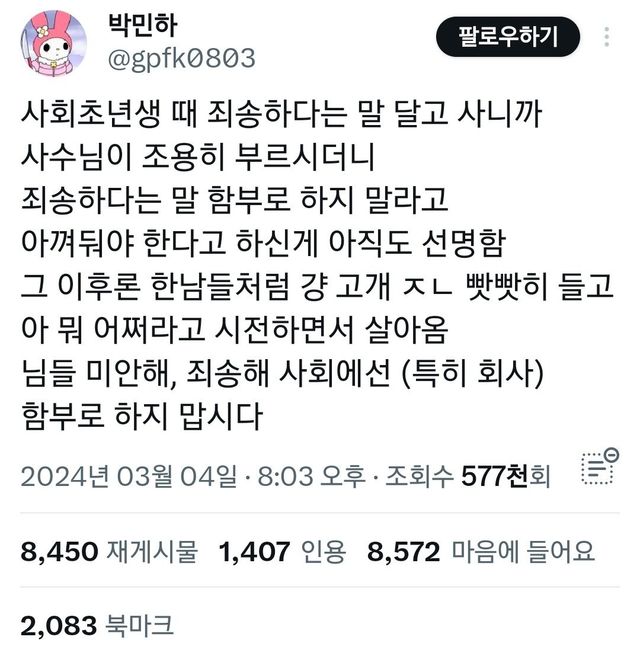Click the final line 함부로 하지 맙시다

point(142,416)
